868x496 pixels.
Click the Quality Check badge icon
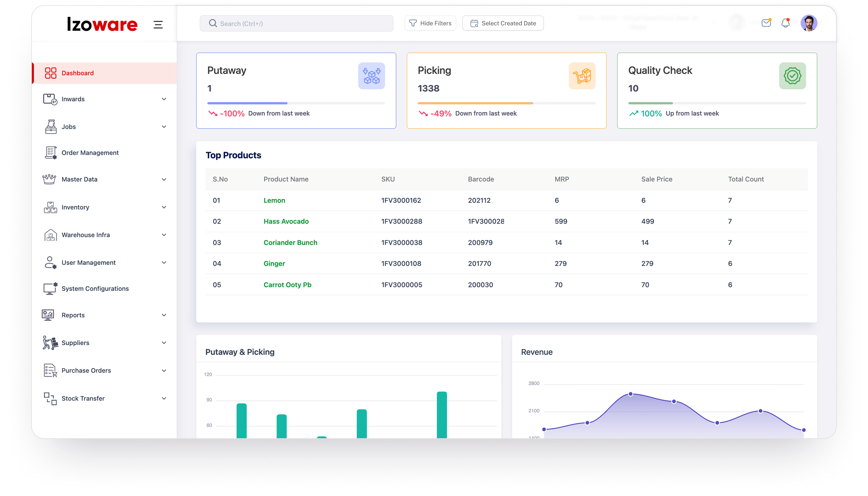point(792,76)
